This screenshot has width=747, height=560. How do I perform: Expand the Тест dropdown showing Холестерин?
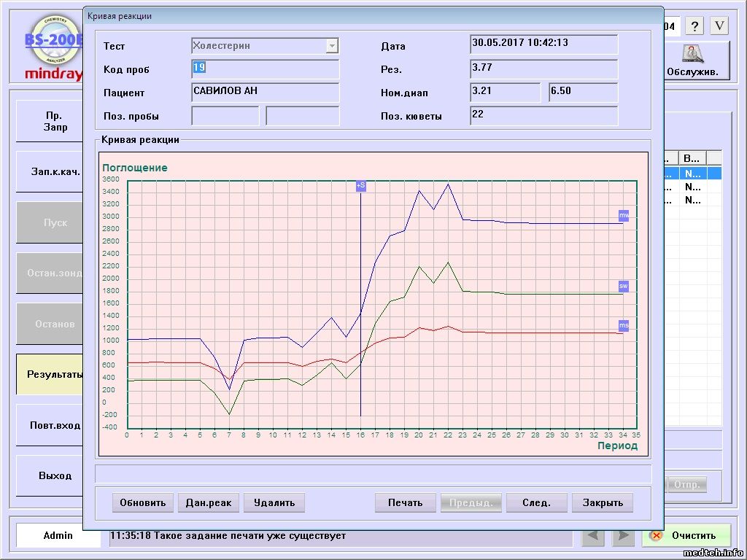332,46
